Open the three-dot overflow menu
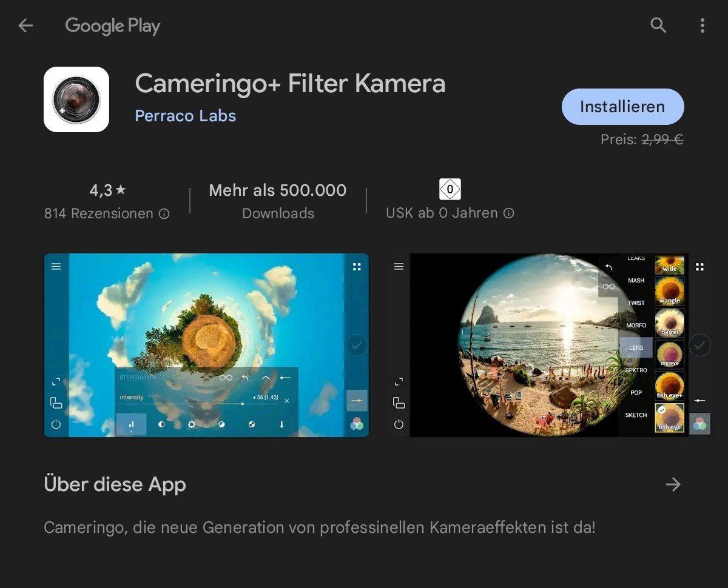The height and width of the screenshot is (588, 728). pyautogui.click(x=702, y=25)
